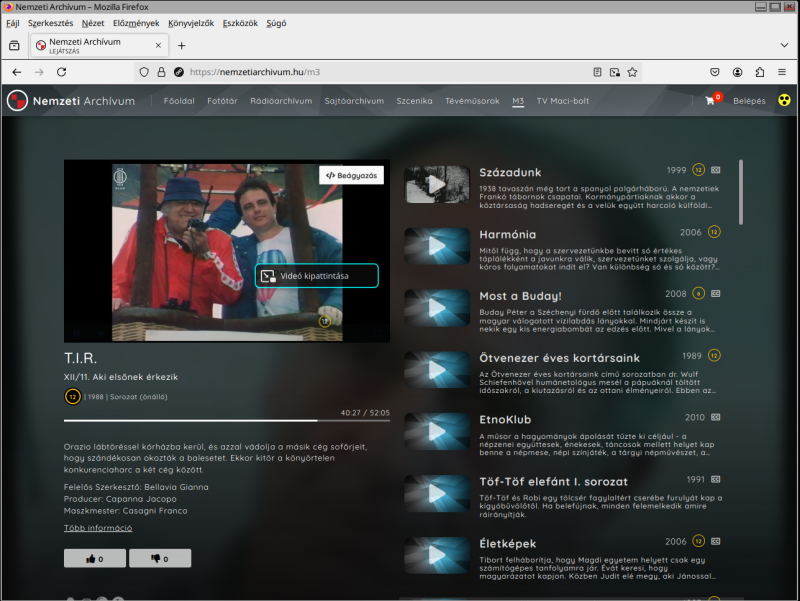
Task: Open the EtnoKlub title
Action: [505, 419]
